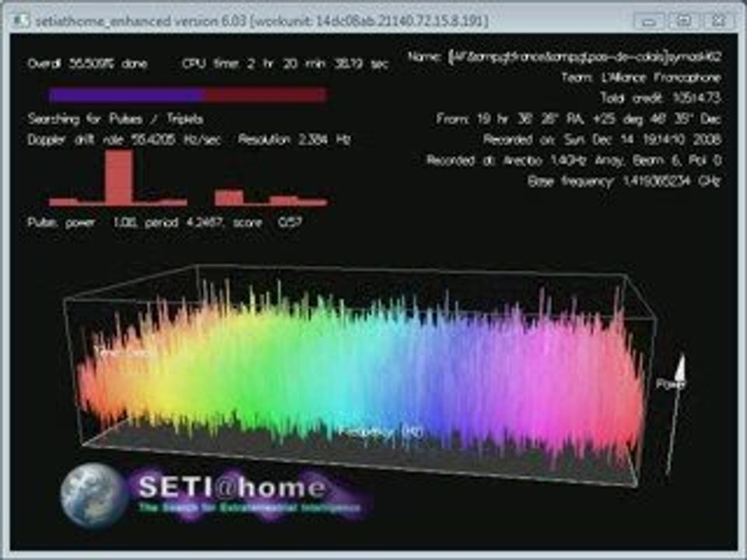Click the tallest bar in the pulse histogram

pyautogui.click(x=118, y=177)
